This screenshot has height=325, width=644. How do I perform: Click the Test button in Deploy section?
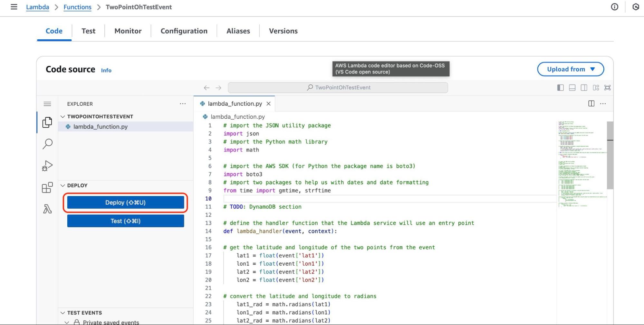click(x=126, y=221)
